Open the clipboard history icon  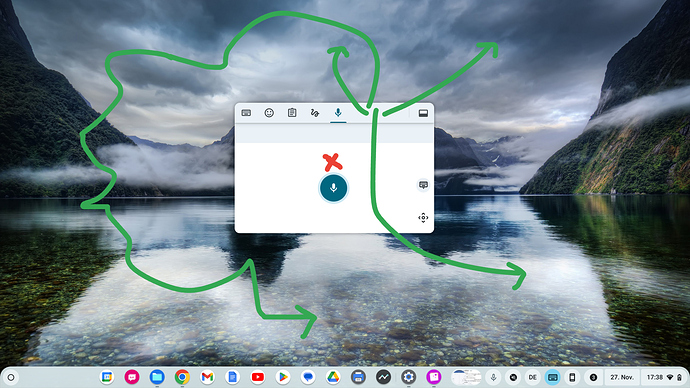tap(292, 113)
